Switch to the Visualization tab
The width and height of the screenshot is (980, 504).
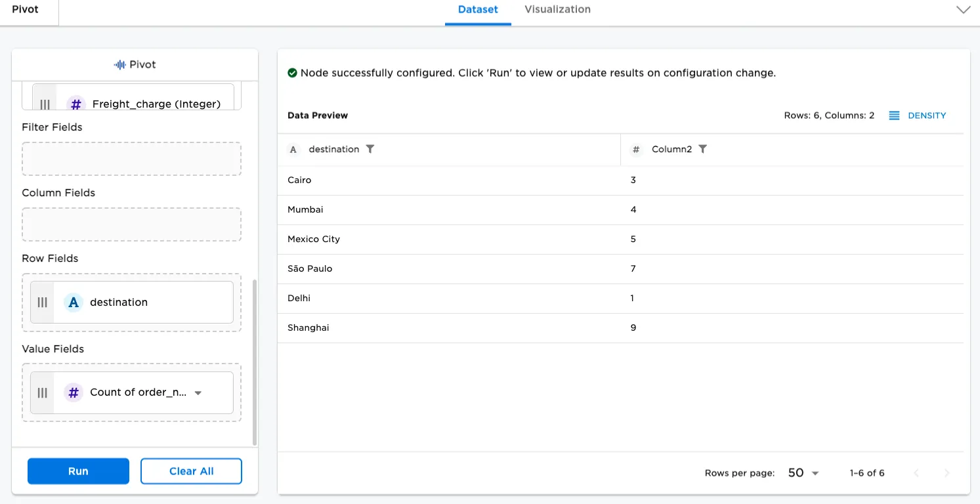point(557,9)
